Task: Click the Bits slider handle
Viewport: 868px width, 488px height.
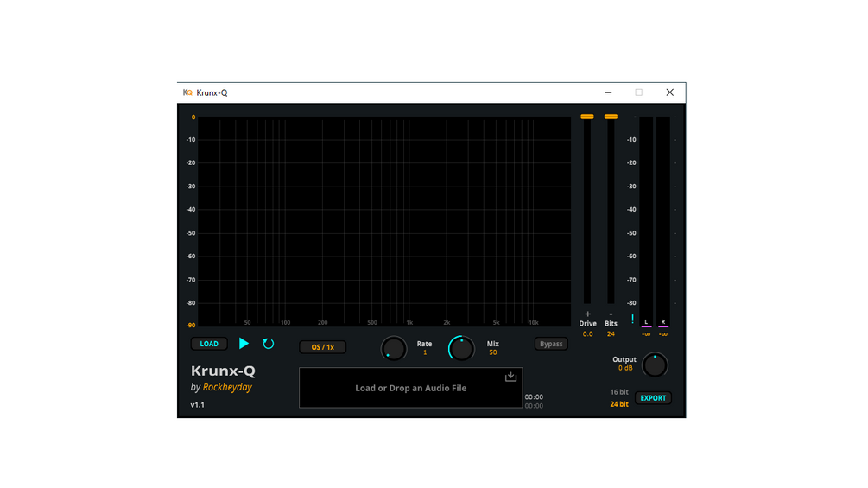Action: tap(611, 117)
